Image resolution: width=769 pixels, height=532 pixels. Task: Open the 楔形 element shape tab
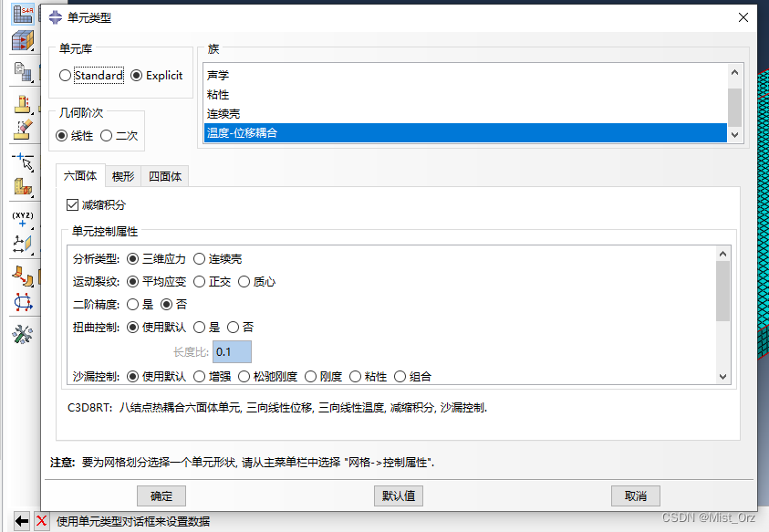pyautogui.click(x=123, y=176)
